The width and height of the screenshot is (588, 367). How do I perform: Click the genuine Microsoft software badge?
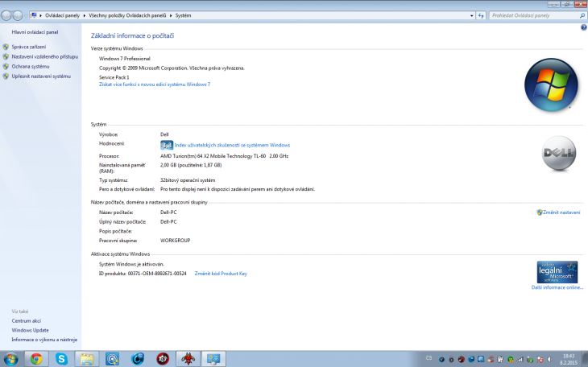pyautogui.click(x=557, y=272)
